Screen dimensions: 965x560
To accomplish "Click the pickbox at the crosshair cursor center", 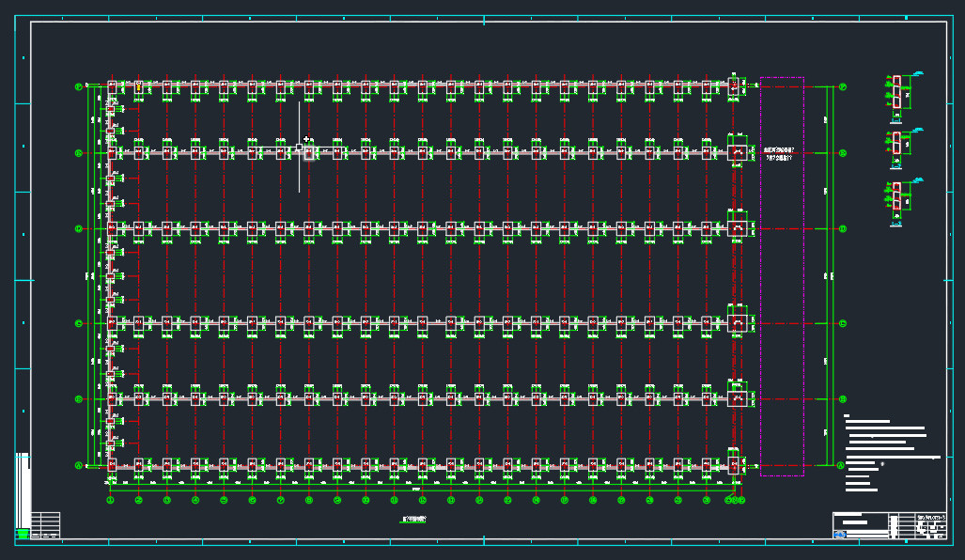I will (x=300, y=148).
